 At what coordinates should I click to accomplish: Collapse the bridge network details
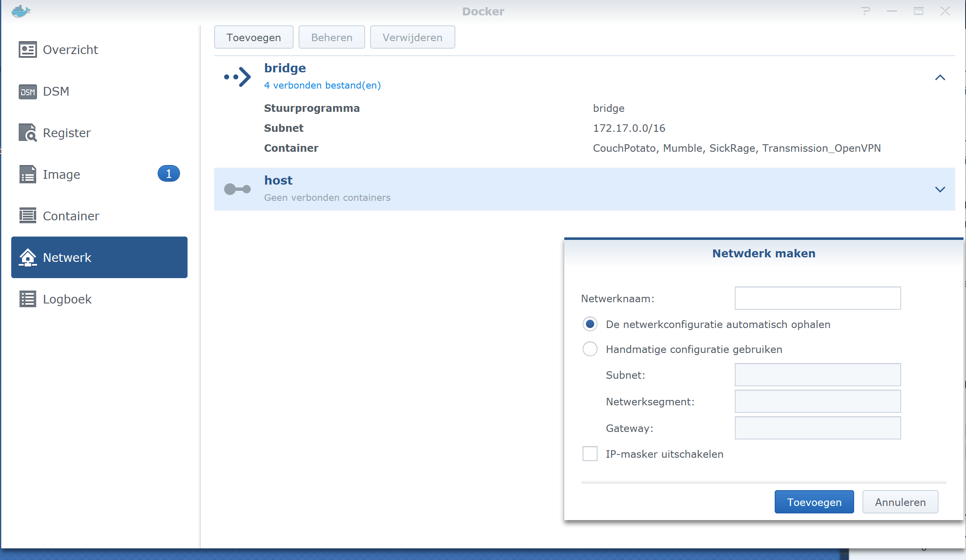pos(940,77)
